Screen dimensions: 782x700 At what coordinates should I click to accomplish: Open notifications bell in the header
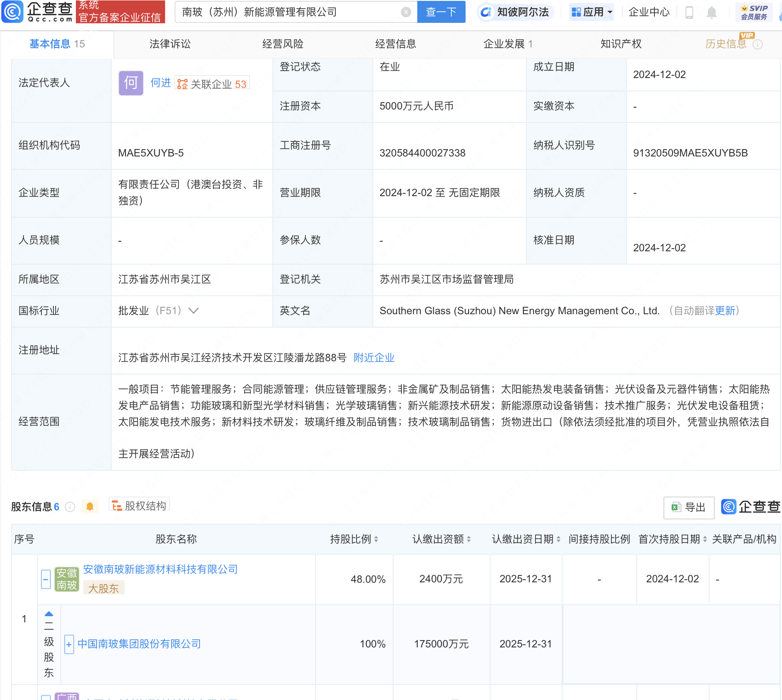pyautogui.click(x=712, y=12)
